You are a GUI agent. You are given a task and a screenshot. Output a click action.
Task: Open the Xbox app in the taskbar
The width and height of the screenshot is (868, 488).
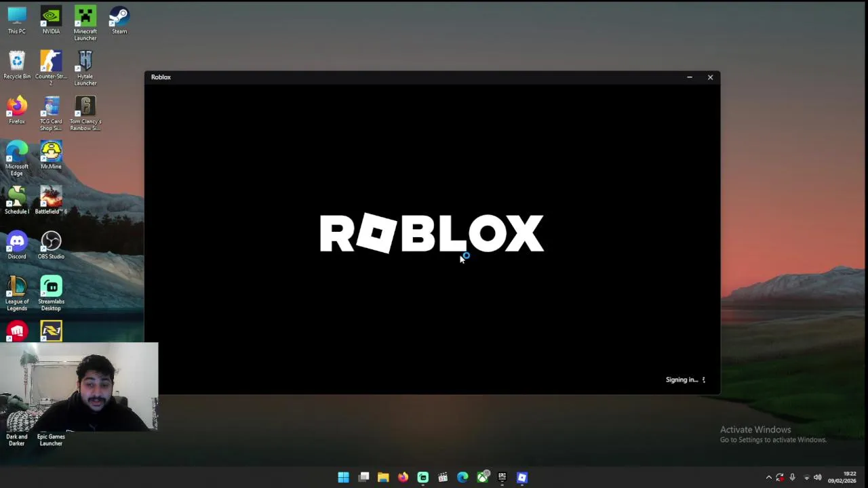coord(482,477)
